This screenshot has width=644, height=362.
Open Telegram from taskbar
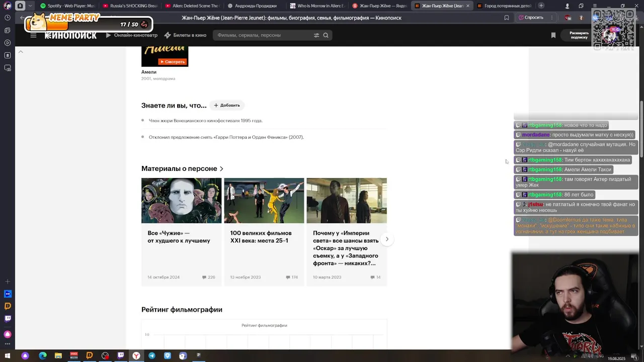pos(152,355)
